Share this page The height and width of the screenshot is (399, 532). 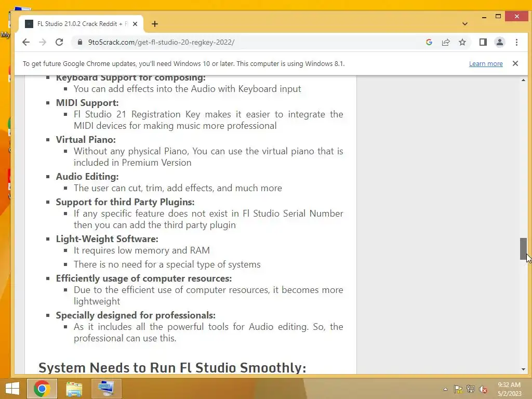[445, 42]
